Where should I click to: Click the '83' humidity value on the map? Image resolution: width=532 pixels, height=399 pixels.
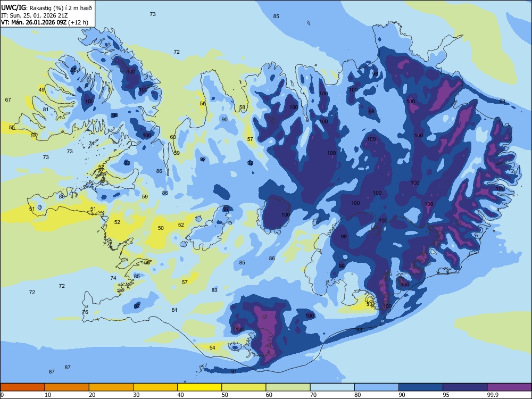tap(214, 290)
